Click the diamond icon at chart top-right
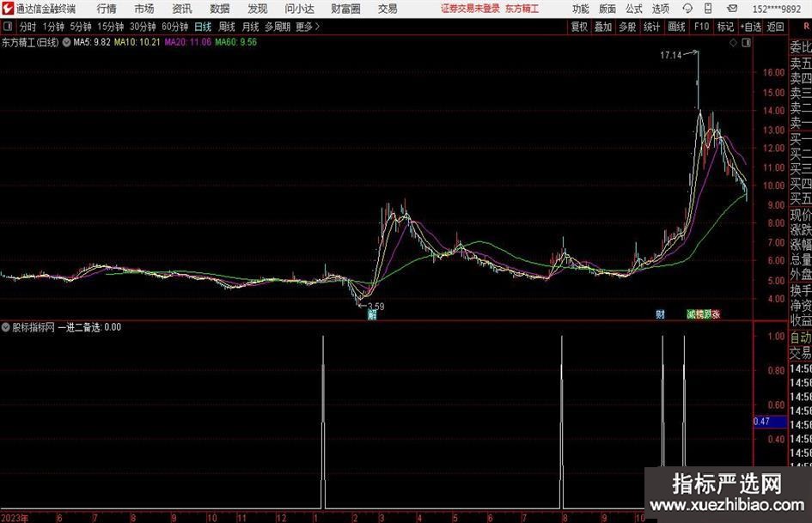 733,43
